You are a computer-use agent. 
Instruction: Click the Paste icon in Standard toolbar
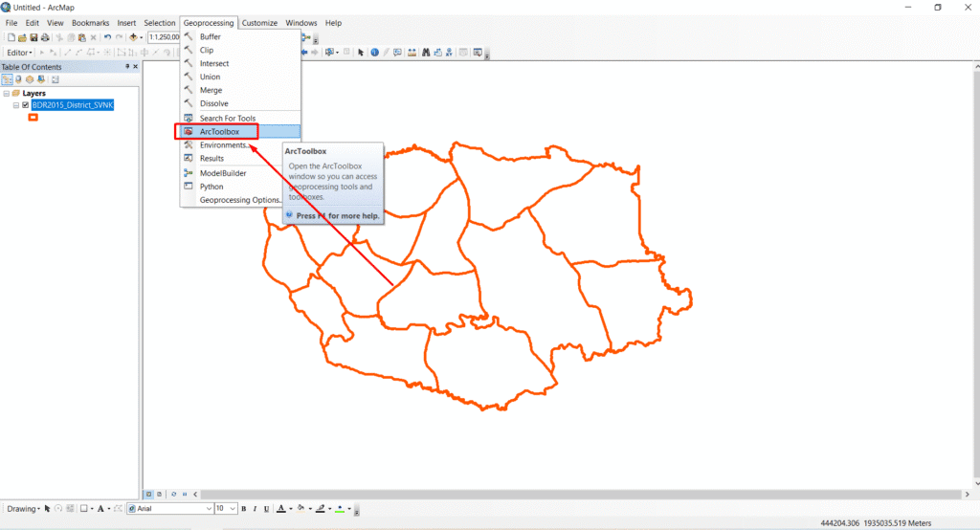(82, 37)
